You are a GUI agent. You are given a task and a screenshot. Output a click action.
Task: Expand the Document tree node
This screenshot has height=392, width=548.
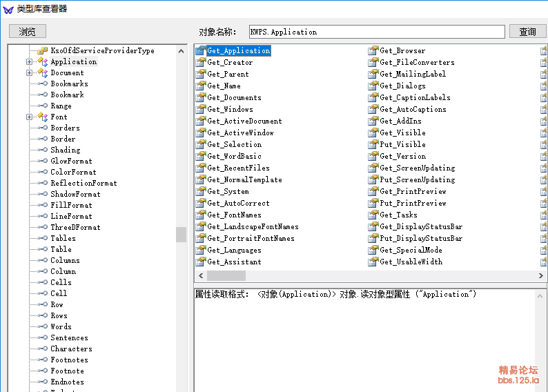click(x=30, y=72)
